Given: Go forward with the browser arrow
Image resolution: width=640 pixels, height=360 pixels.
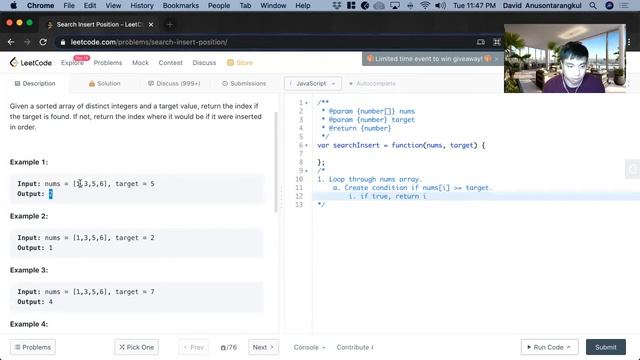Looking at the screenshot, I should coord(27,42).
